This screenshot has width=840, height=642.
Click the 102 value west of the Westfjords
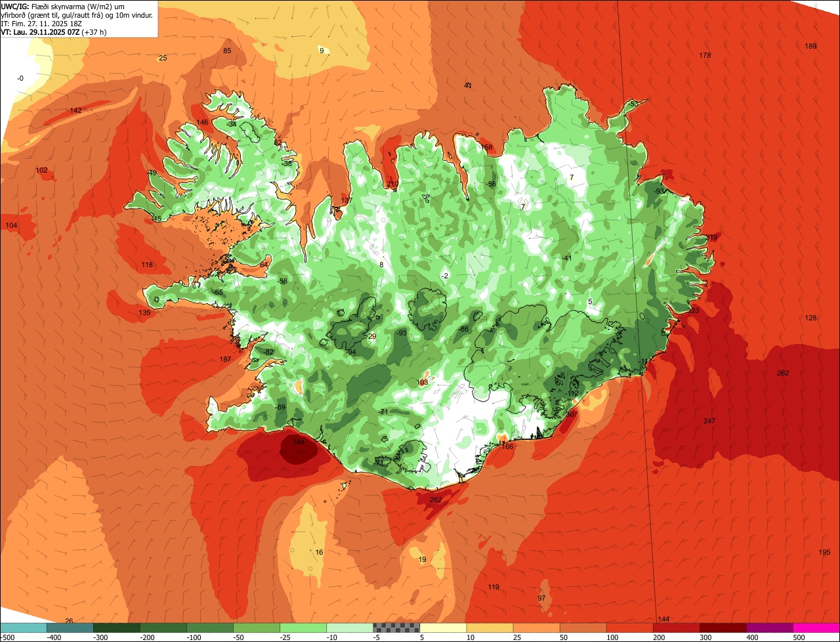(41, 170)
